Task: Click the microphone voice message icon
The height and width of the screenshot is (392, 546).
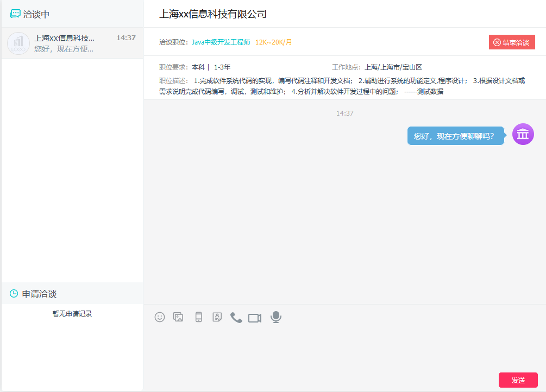Action: pyautogui.click(x=275, y=317)
